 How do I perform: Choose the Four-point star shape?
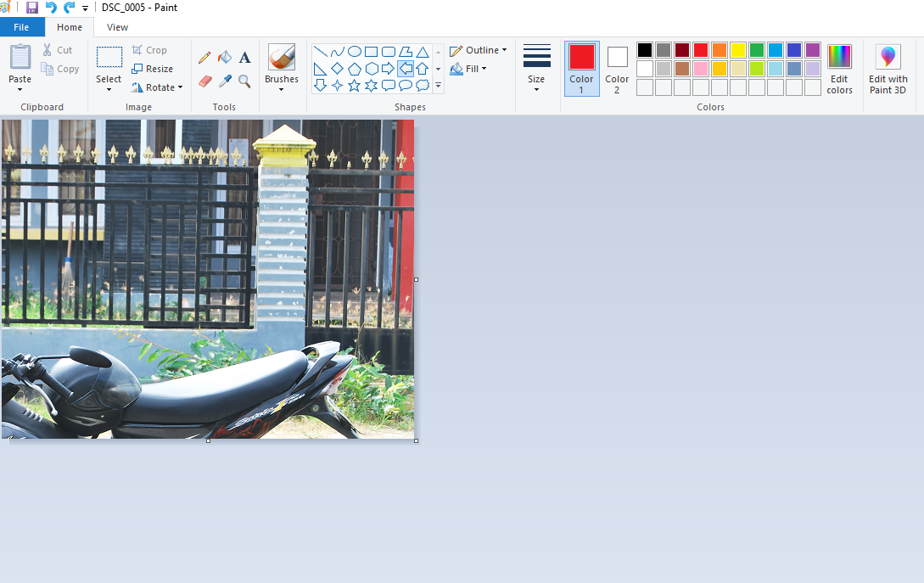337,86
